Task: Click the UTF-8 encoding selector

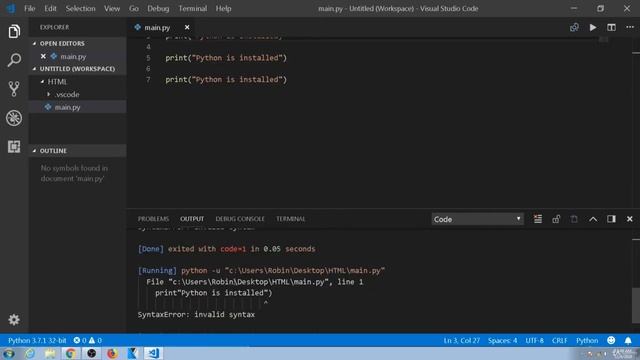Action: coord(534,340)
